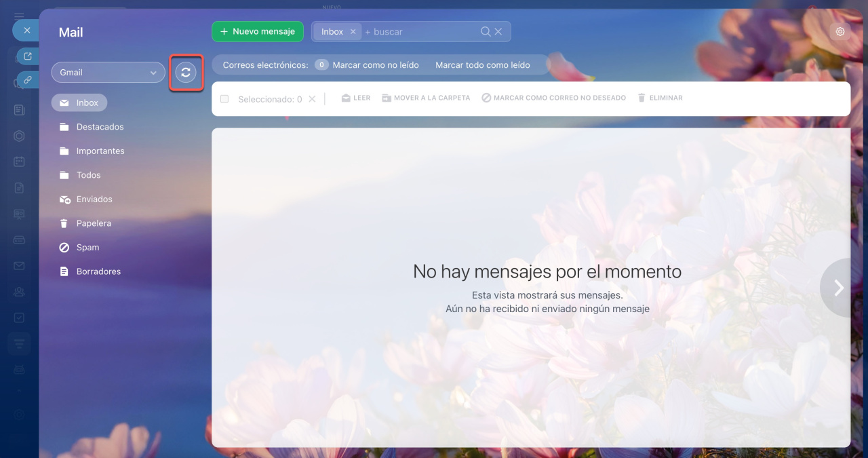
Task: Open the robot sidebar icon
Action: (19, 370)
